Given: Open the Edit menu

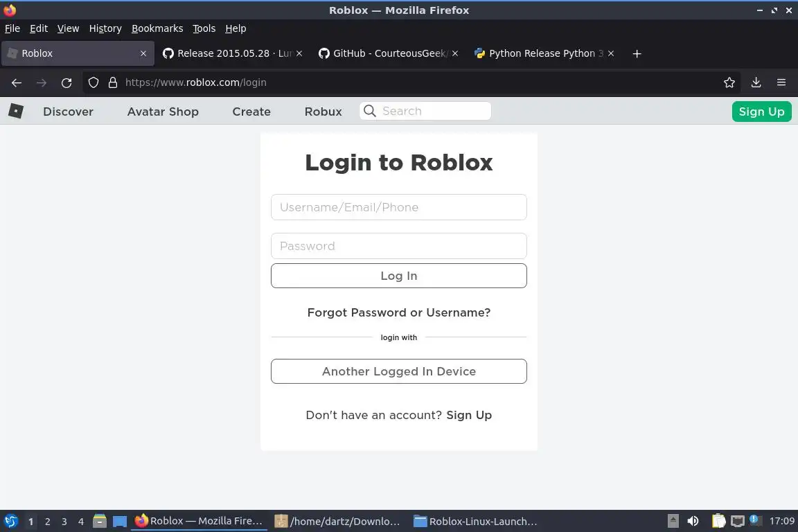Looking at the screenshot, I should tap(39, 28).
